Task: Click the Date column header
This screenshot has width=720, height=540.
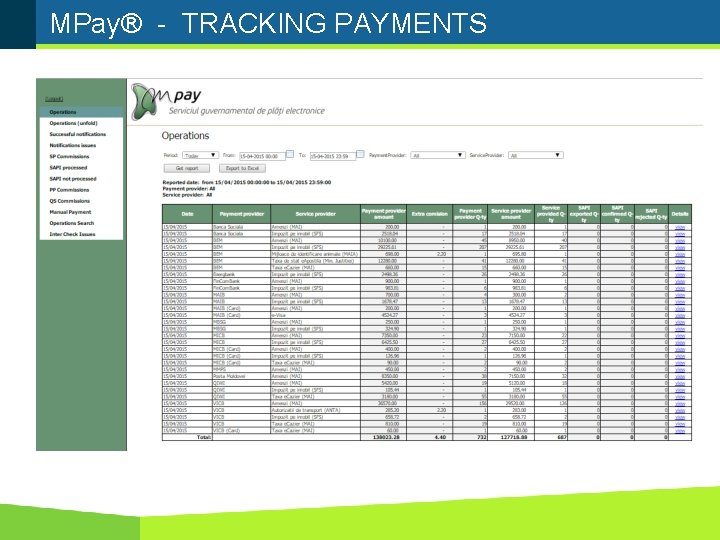Action: [187, 214]
